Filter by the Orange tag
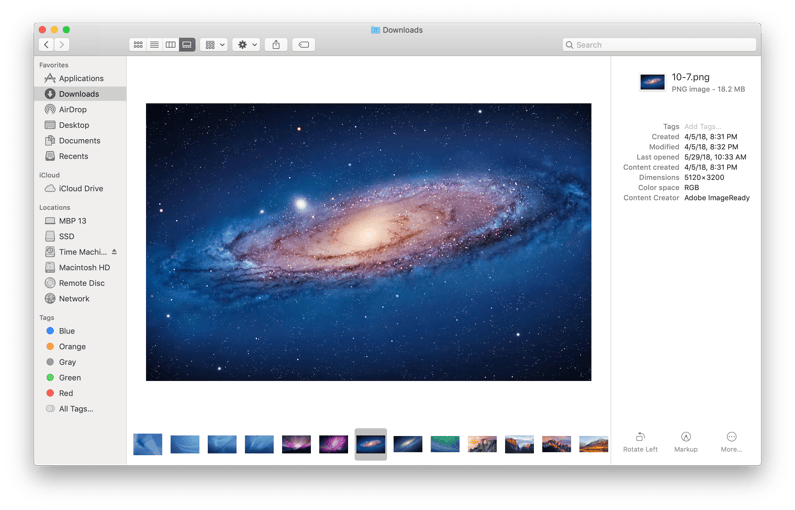The height and width of the screenshot is (510, 795). (x=80, y=346)
